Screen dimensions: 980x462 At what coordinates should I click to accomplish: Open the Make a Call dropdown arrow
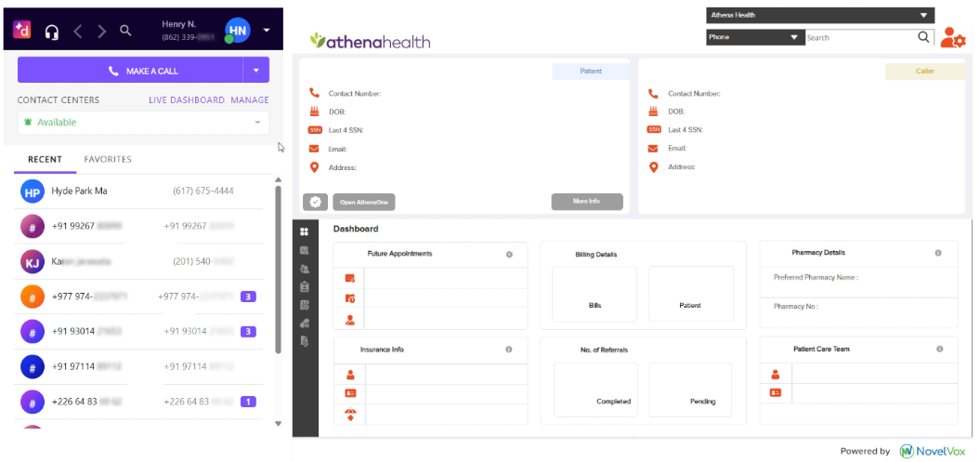(256, 70)
